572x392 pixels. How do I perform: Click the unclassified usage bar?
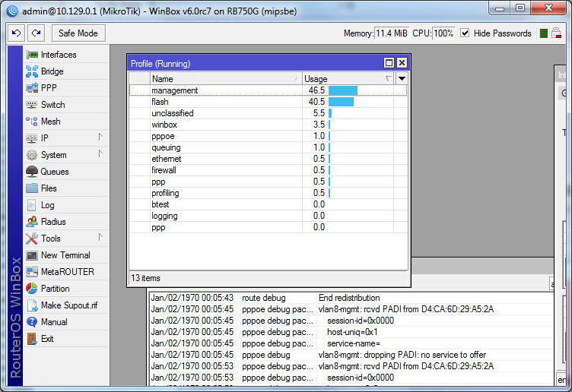coord(330,113)
